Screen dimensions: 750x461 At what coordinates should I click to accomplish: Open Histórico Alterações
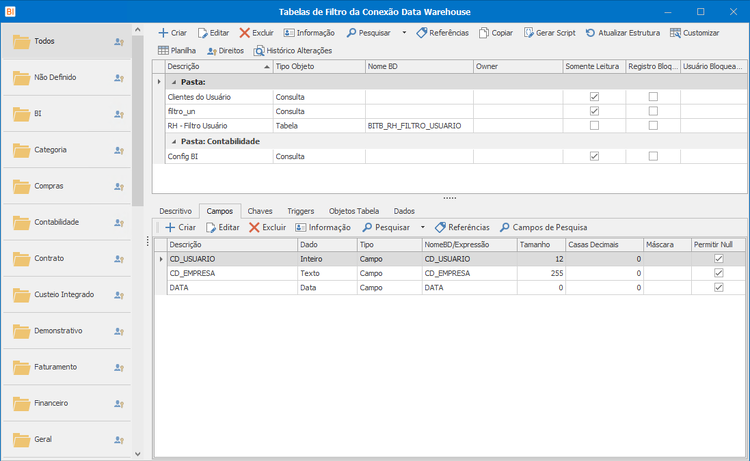point(293,51)
